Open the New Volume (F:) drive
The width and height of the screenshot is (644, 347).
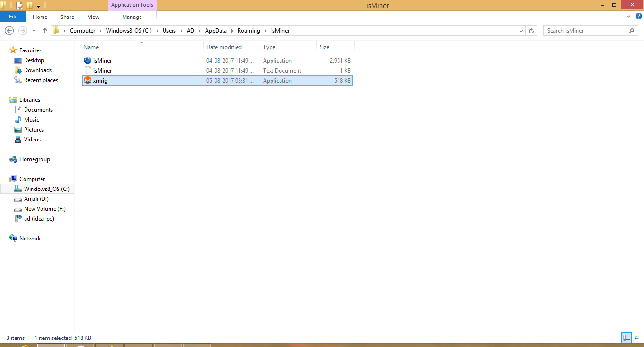tap(45, 209)
